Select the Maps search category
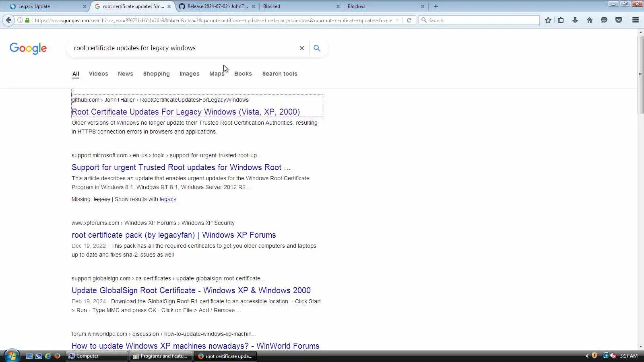 click(217, 74)
